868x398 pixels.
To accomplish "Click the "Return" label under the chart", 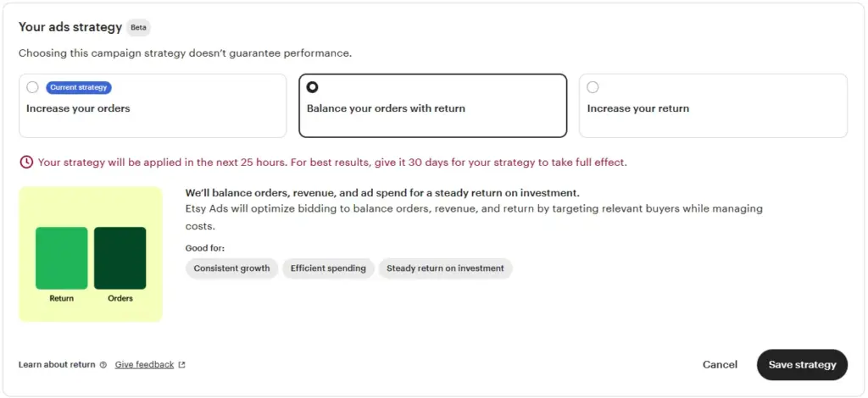I will click(x=62, y=298).
